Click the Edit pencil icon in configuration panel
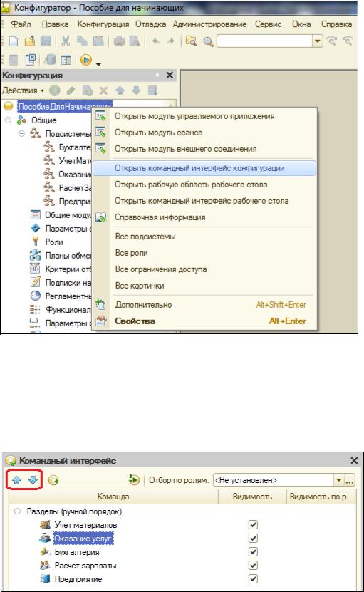Screen dimensions: 364x592 [71, 90]
